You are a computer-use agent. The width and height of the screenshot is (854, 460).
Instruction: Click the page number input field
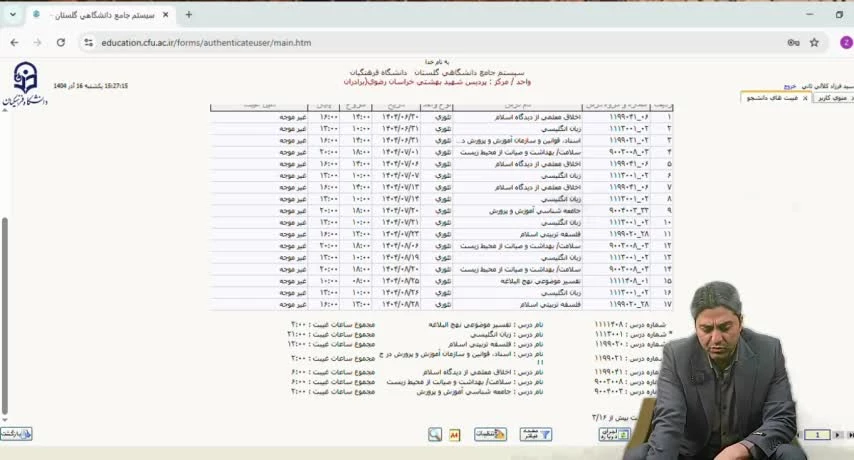(818, 435)
